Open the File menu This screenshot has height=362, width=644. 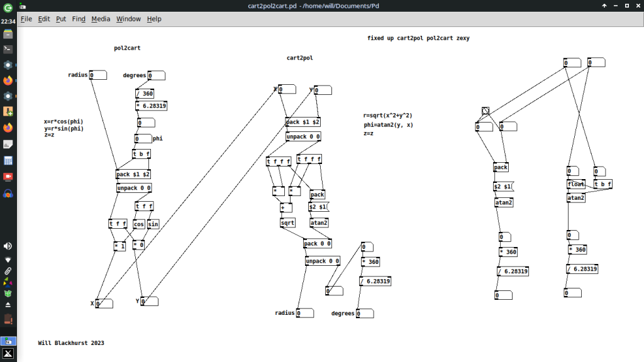(26, 19)
